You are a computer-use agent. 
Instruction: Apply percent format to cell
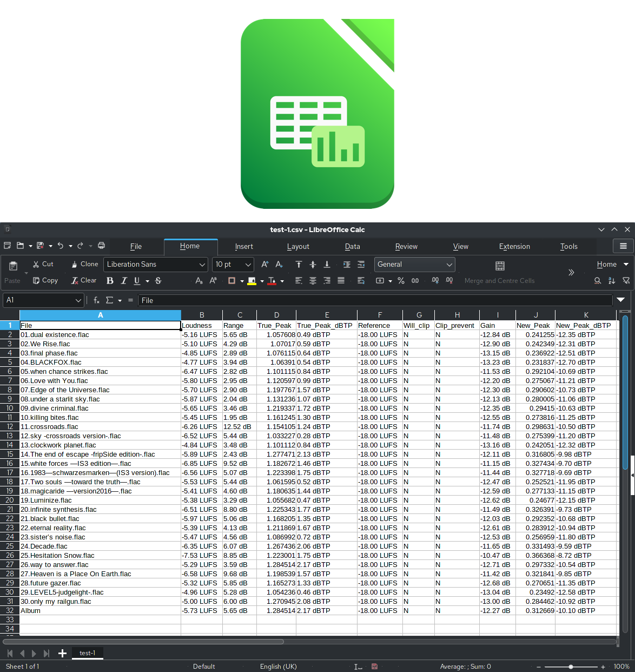click(x=401, y=281)
